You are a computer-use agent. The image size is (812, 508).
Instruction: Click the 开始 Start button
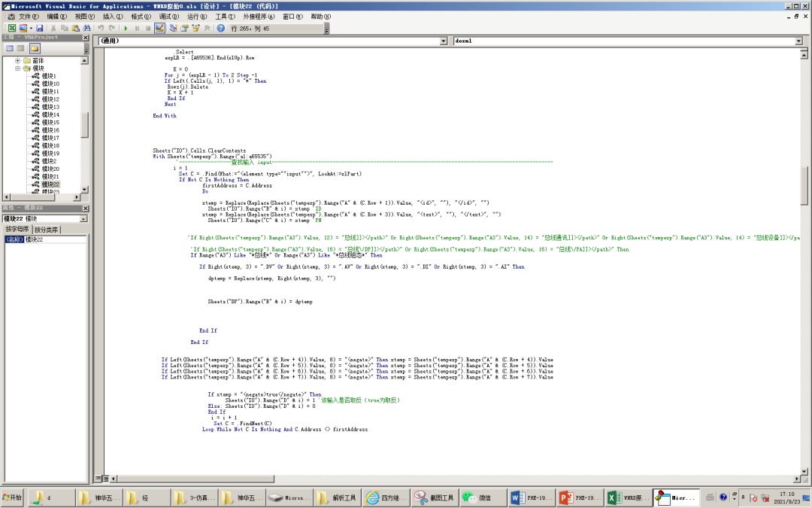pos(13,497)
